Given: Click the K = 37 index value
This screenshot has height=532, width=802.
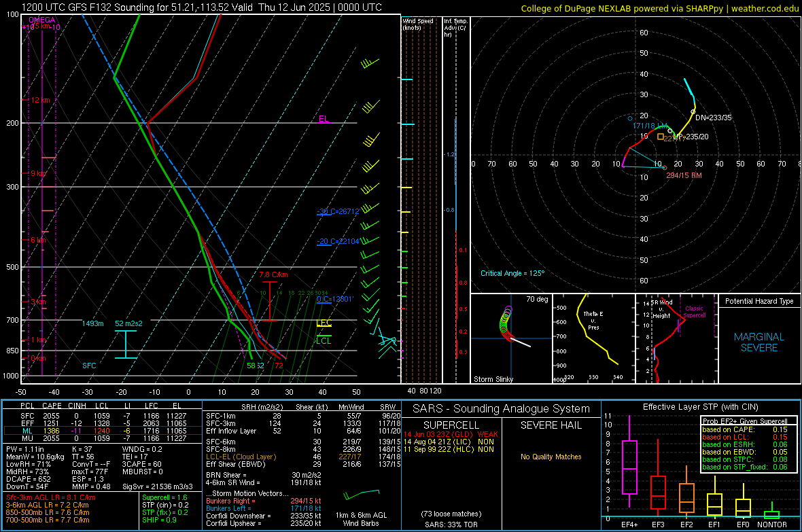Looking at the screenshot, I should coord(82,449).
